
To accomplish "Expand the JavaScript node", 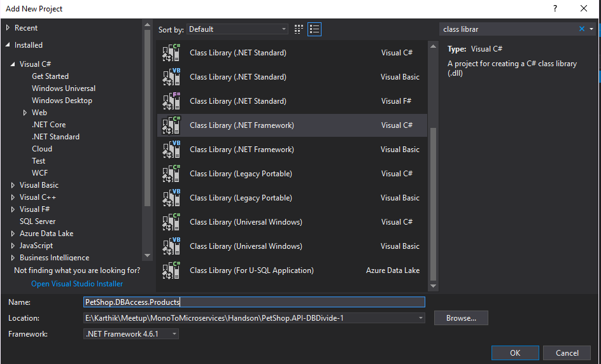I will point(13,246).
